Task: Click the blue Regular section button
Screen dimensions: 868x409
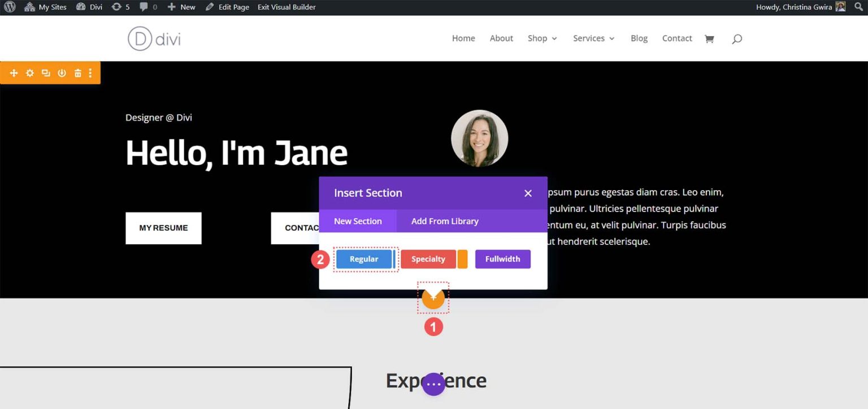Action: [364, 259]
